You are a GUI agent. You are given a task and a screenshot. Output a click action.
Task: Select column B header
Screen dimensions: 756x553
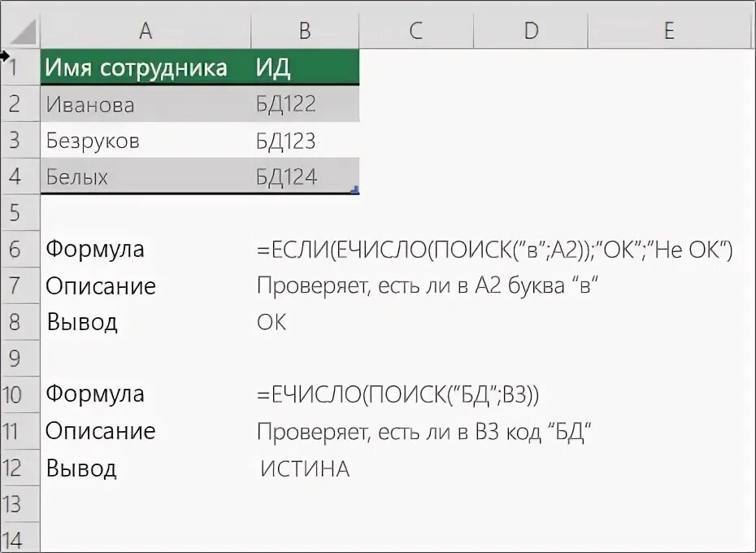(x=305, y=31)
